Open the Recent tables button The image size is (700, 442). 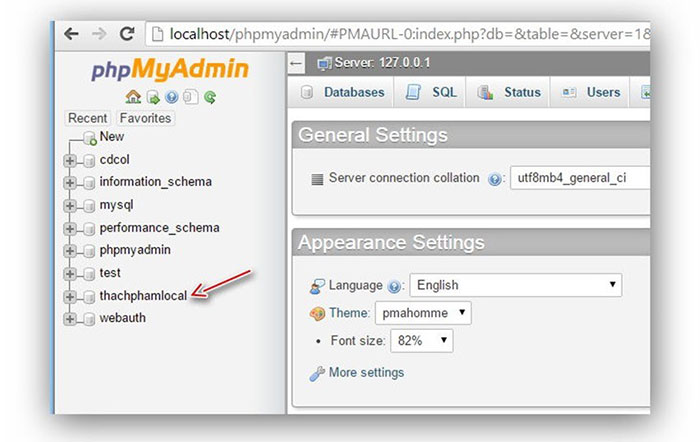[88, 118]
